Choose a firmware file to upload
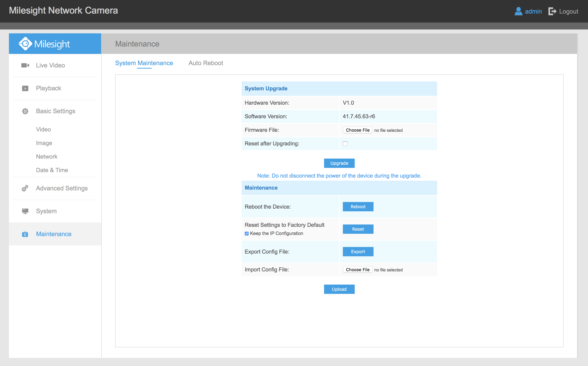 click(x=357, y=130)
